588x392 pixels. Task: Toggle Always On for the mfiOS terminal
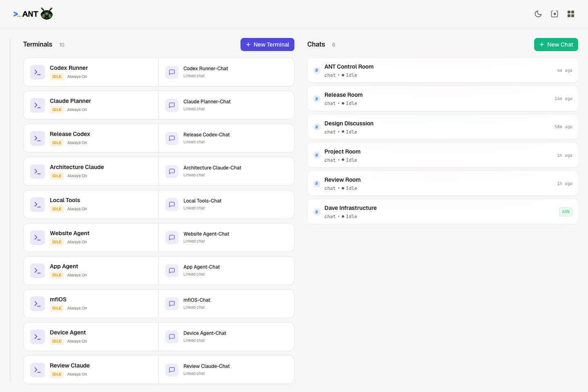point(77,308)
